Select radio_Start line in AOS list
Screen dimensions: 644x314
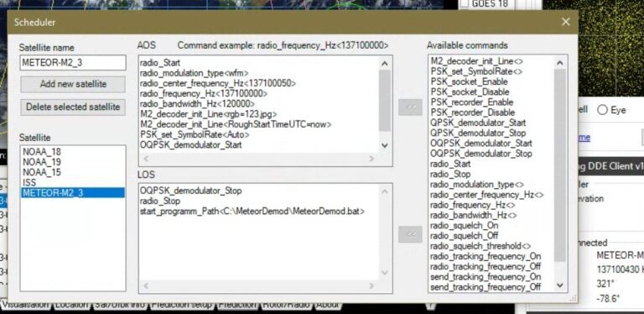point(160,63)
